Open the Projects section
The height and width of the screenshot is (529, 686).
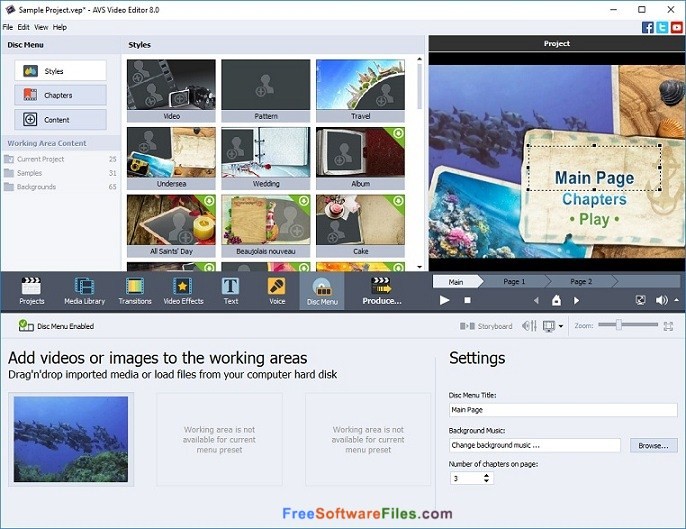(x=32, y=291)
